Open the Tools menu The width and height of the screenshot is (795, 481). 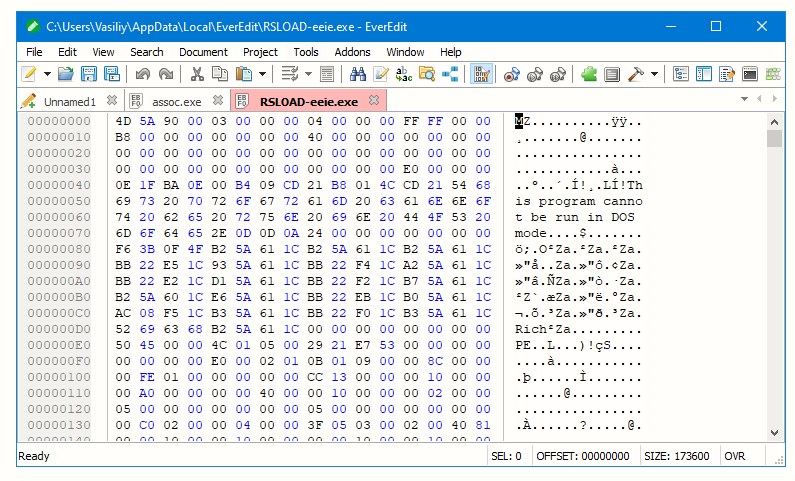[x=306, y=52]
